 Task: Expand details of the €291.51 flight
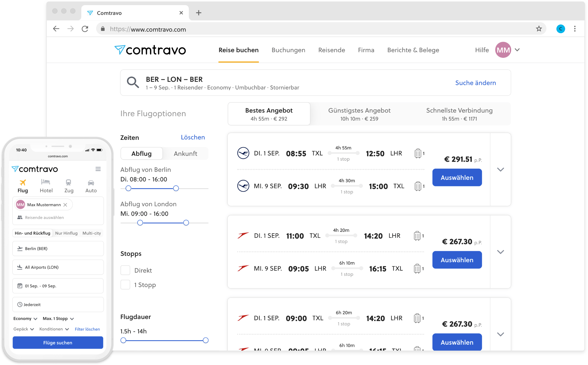[500, 169]
